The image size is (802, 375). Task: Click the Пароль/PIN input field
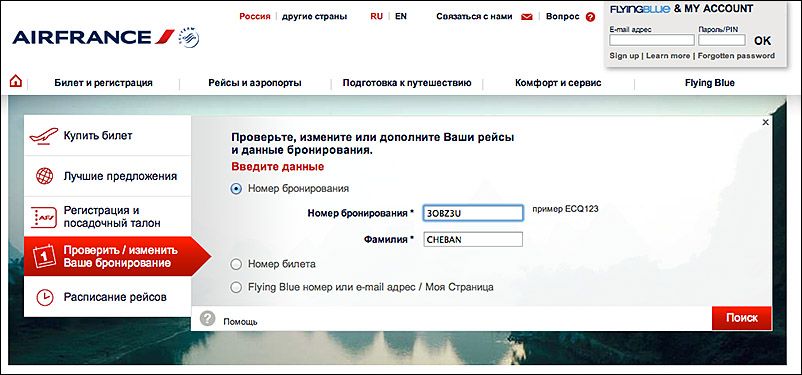click(x=722, y=40)
